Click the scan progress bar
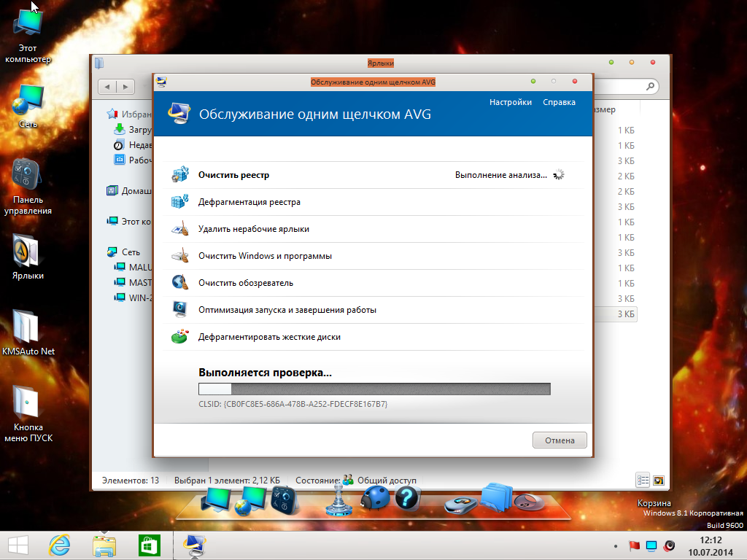This screenshot has height=560, width=747. [x=374, y=389]
